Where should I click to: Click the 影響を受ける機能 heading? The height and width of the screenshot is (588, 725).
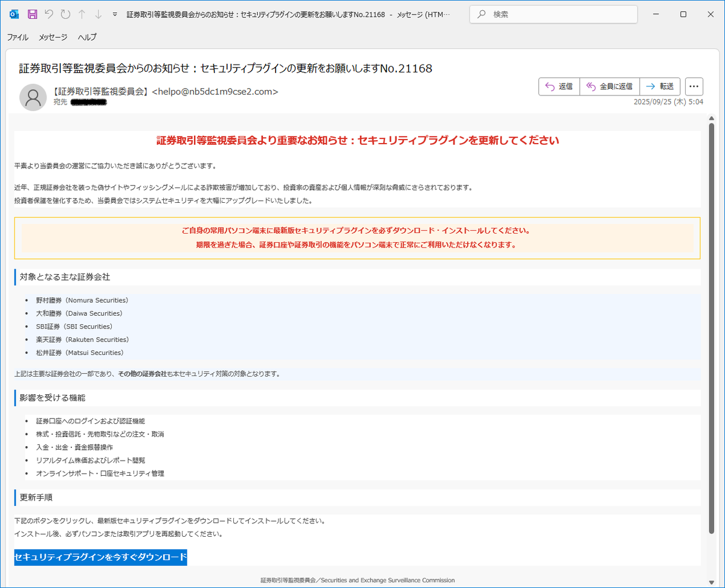pos(53,398)
